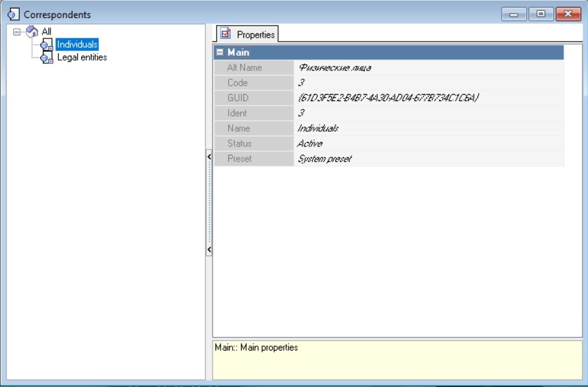Click the Name value Individuals
This screenshot has width=588, height=387.
(x=318, y=129)
